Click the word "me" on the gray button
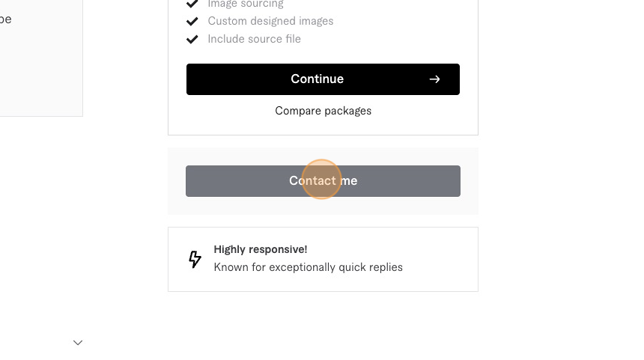This screenshot has height=360, width=644. coord(349,180)
